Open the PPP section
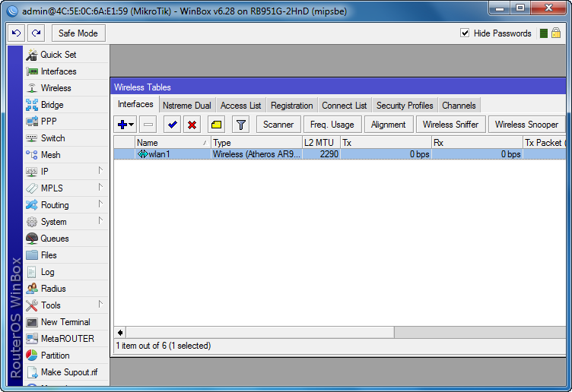This screenshot has width=572, height=392. (x=66, y=122)
